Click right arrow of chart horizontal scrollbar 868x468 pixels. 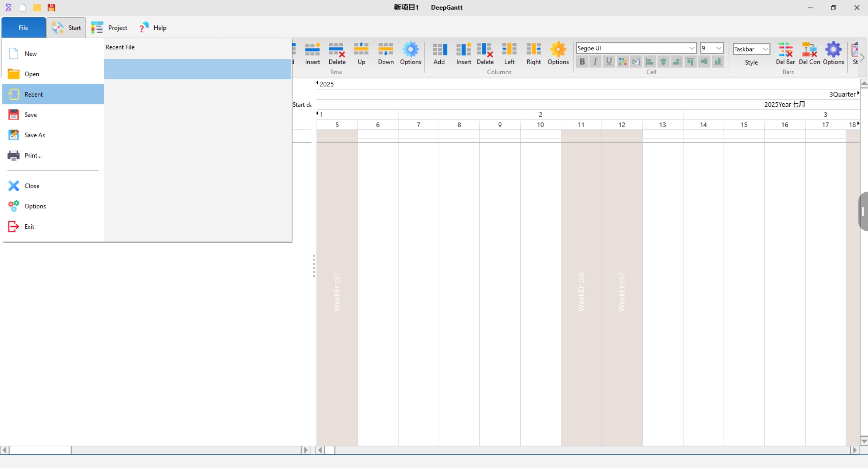855,450
